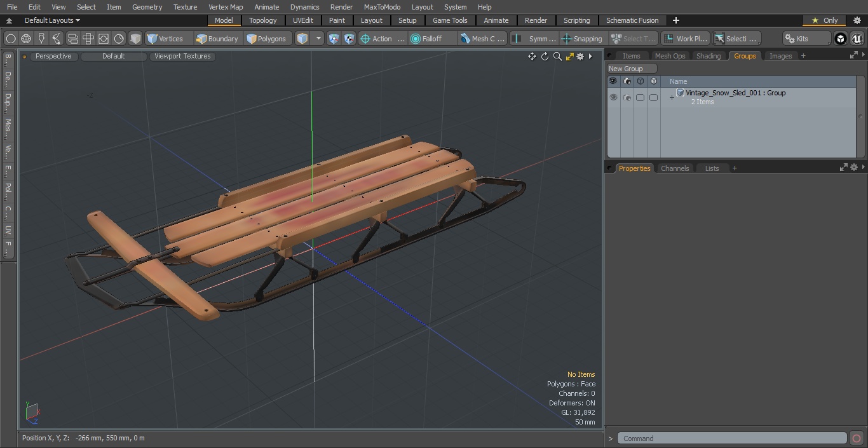Open the Properties panel gear settings icon
868x448 pixels.
click(x=854, y=168)
